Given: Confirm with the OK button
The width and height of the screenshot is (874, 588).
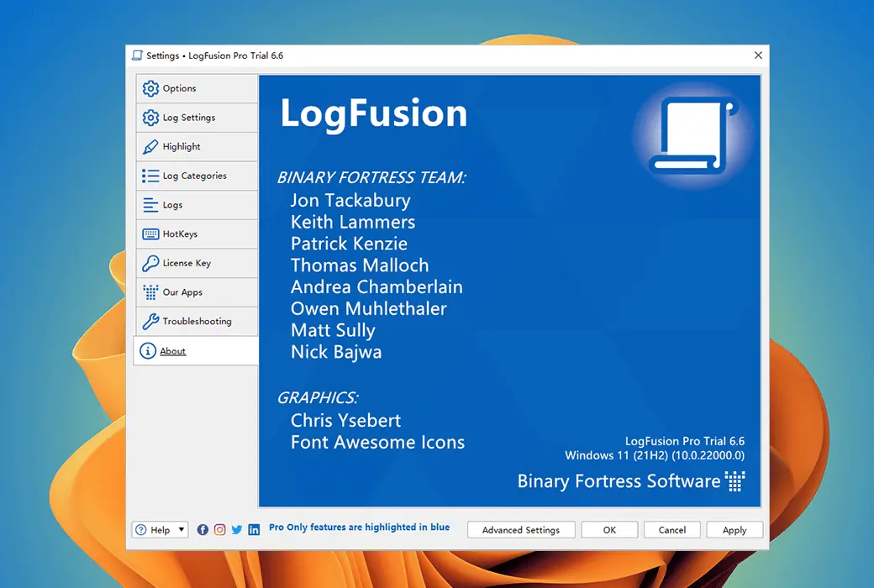Looking at the screenshot, I should [x=609, y=529].
